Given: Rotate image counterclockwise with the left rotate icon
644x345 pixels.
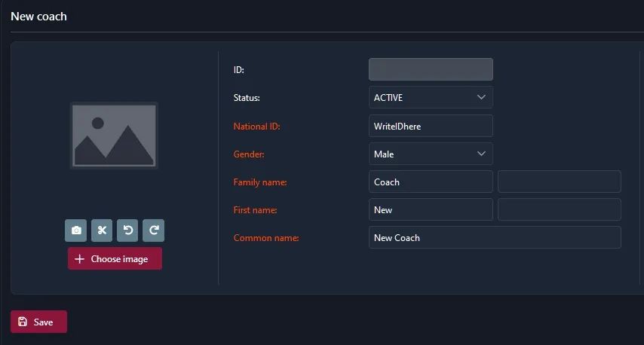Looking at the screenshot, I should point(127,231).
